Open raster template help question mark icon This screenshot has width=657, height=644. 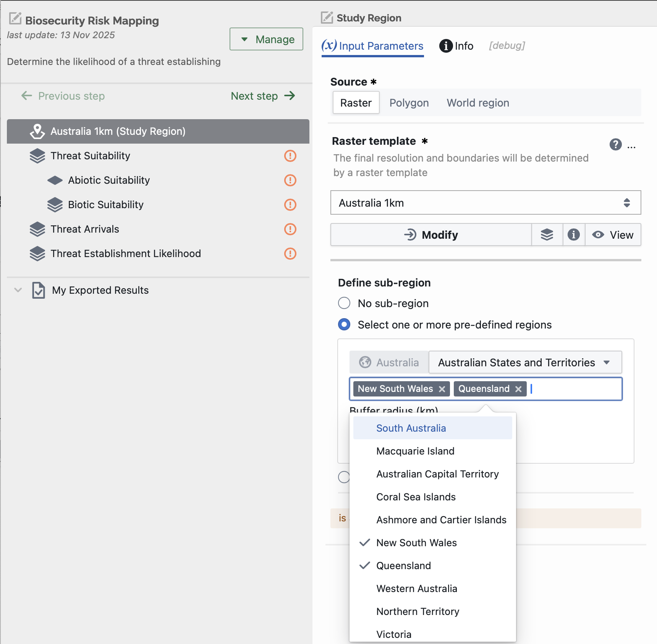click(615, 144)
